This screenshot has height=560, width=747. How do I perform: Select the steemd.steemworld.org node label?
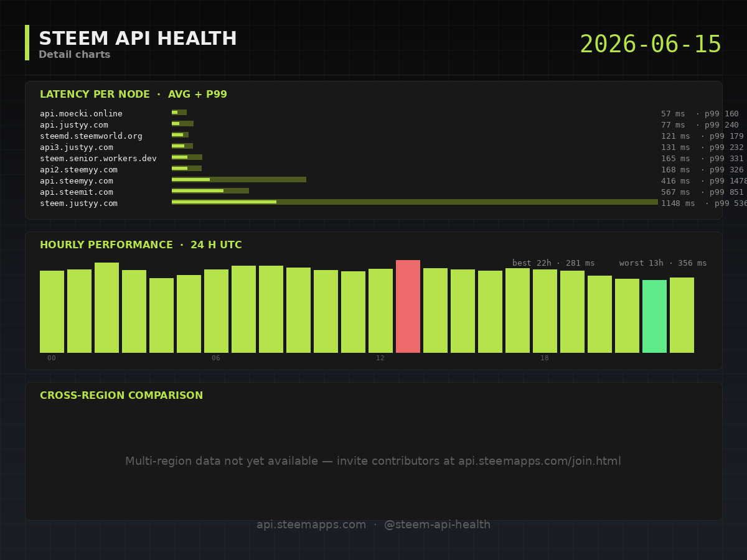(91, 136)
